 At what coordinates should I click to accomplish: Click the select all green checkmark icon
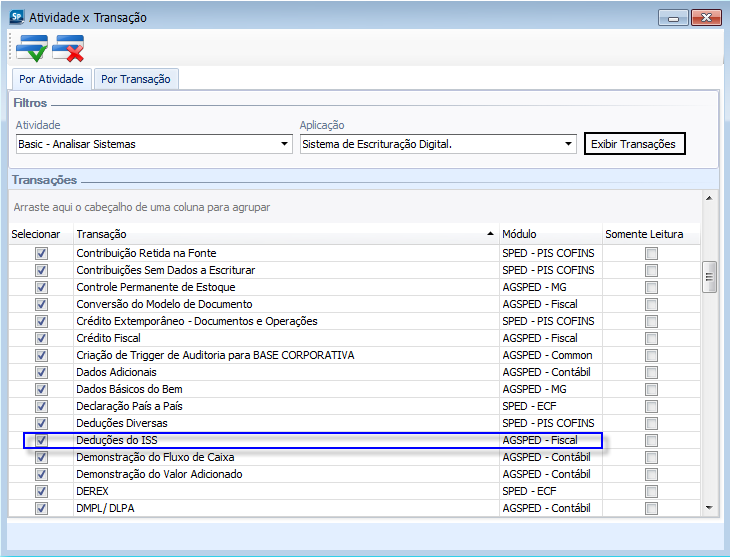pos(32,47)
